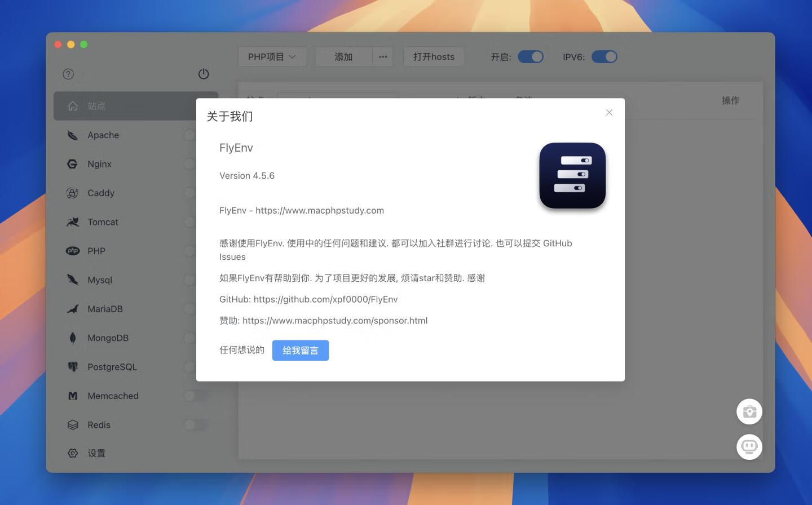Image resolution: width=812 pixels, height=505 pixels.
Task: Toggle the PostgreSQL service switch
Action: tap(189, 367)
